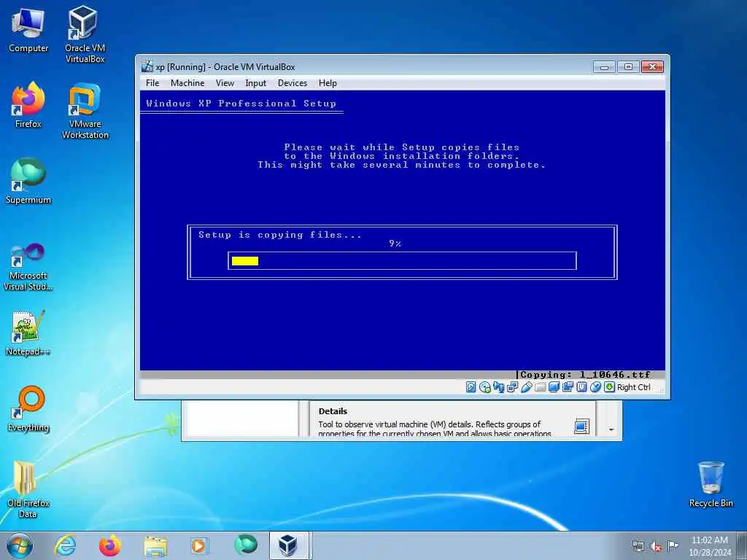Launch Firefox from the taskbar
The width and height of the screenshot is (747, 560).
point(110,545)
